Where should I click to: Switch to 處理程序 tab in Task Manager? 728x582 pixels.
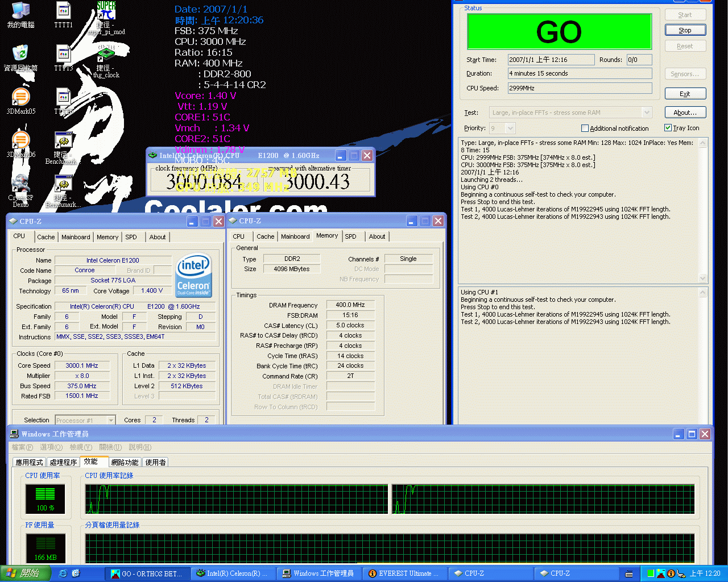[63, 462]
